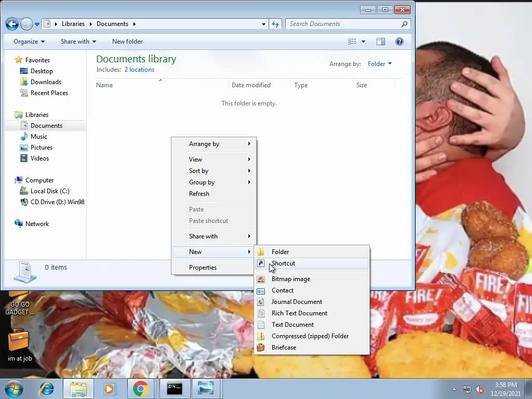The width and height of the screenshot is (532, 399).
Task: Sort by Date modified column
Action: click(260, 85)
